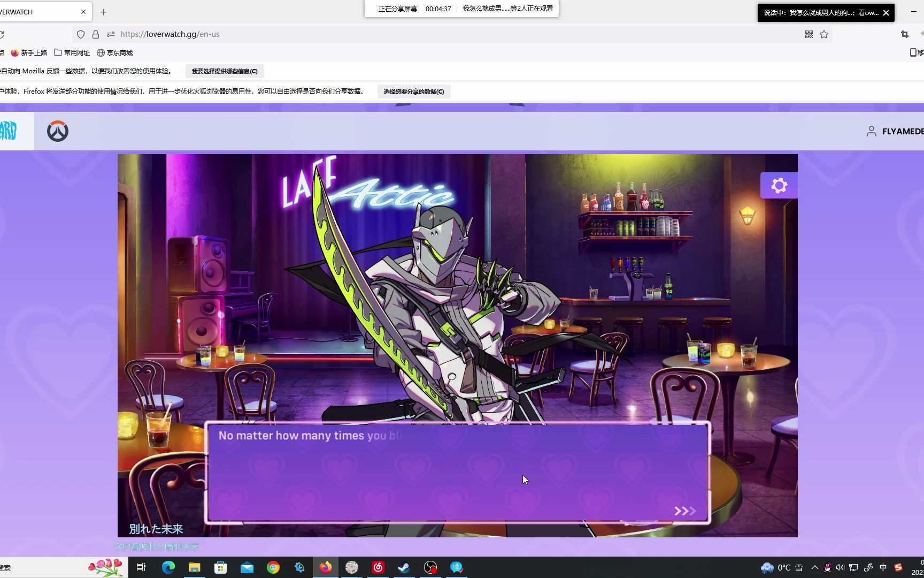Viewport: 924px width, 578px height.
Task: Click the site security padlock icon
Action: pyautogui.click(x=96, y=34)
